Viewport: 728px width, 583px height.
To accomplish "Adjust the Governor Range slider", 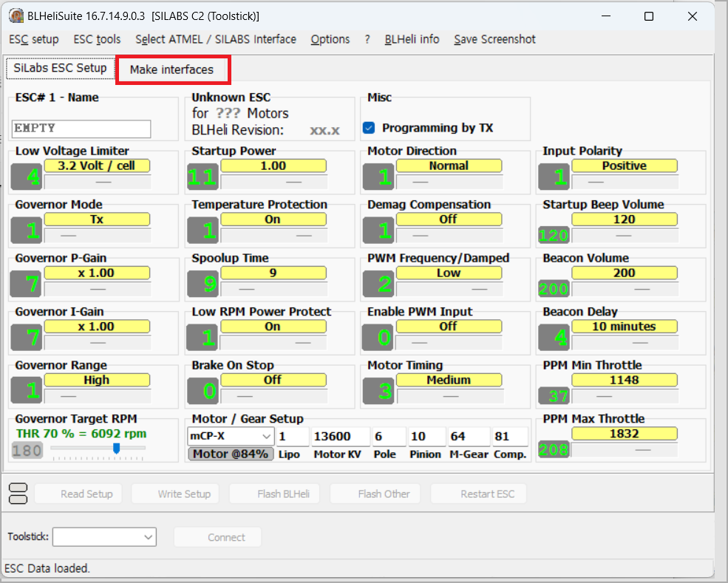I will (98, 396).
